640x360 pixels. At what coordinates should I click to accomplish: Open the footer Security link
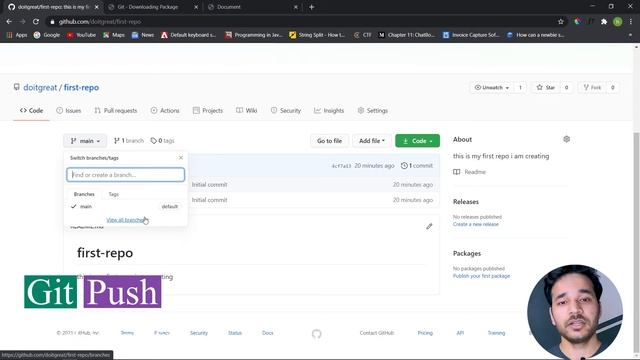point(199,333)
